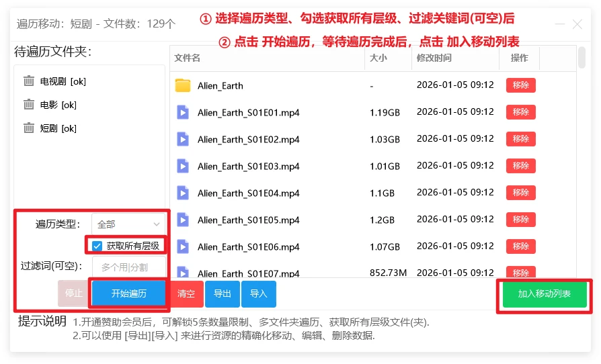Click the file list vertical scrollbar
Screen dimensions: 601x364
[x=582, y=58]
